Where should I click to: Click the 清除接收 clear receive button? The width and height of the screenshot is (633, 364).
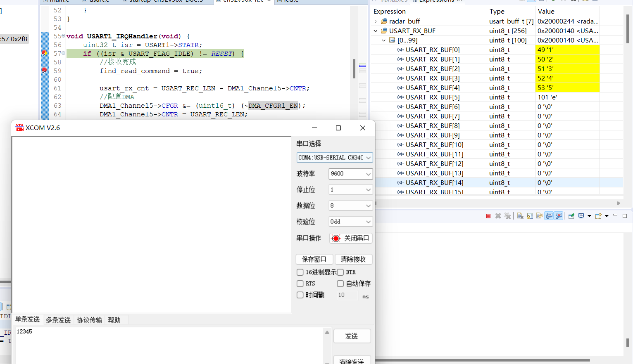pyautogui.click(x=353, y=259)
